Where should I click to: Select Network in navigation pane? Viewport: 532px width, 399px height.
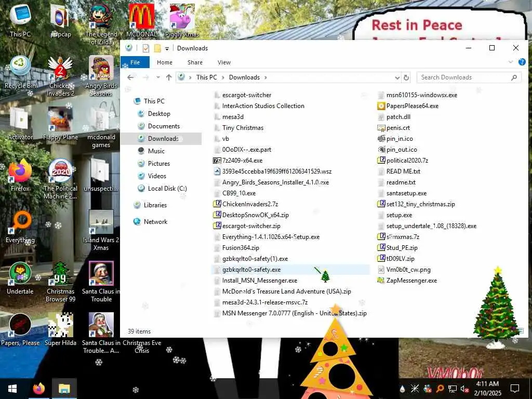155,222
